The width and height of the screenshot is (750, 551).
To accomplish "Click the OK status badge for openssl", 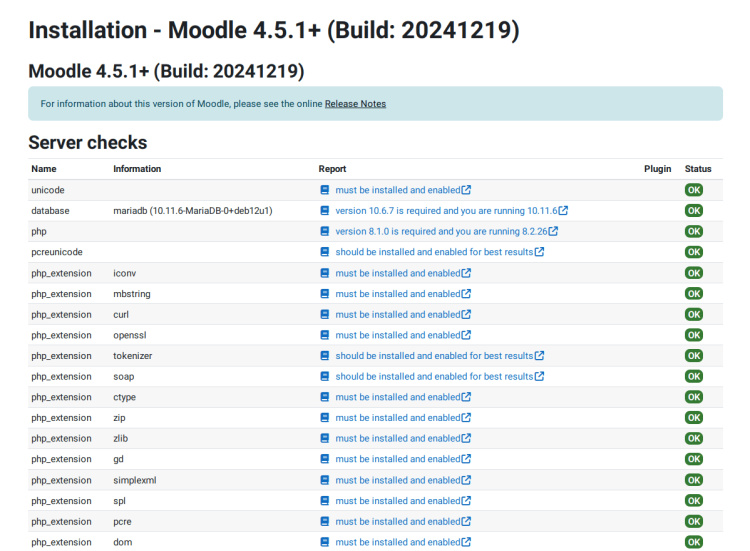I will pos(693,335).
